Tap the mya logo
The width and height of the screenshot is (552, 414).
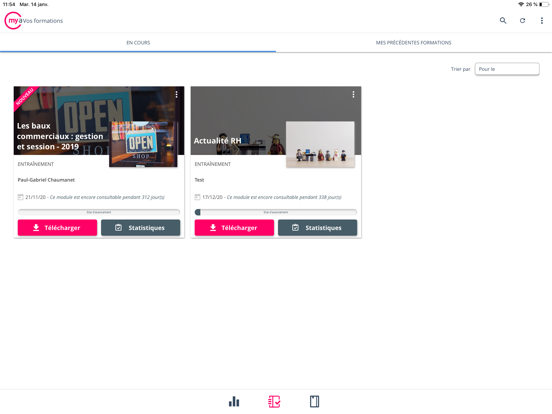pyautogui.click(x=13, y=20)
